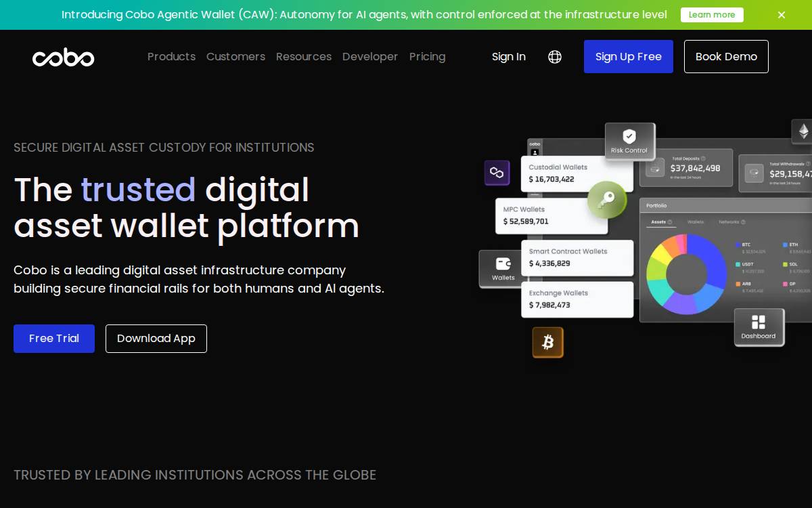
Task: Click the 'The trusted digital asset wallet platform' headline
Action: tap(186, 208)
